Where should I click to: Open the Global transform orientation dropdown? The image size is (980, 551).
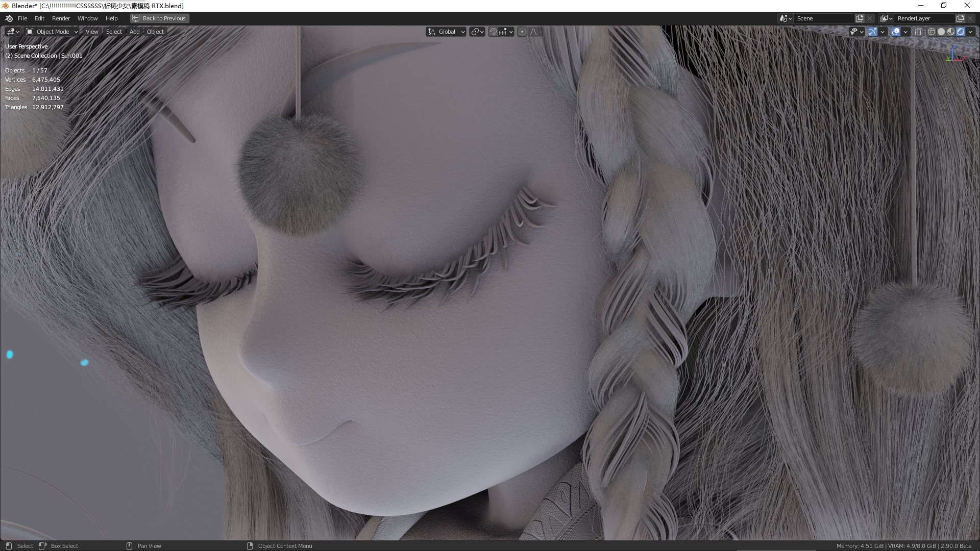445,32
